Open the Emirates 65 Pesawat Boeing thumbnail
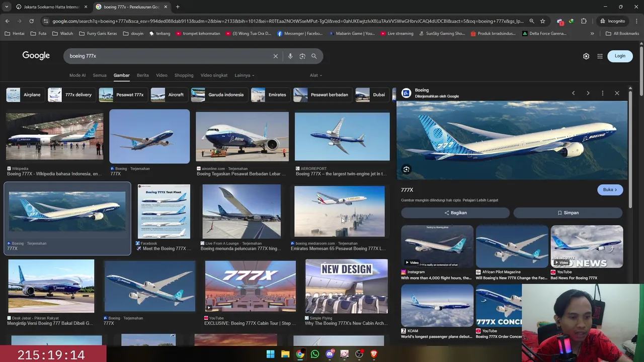This screenshot has width=644, height=362. [x=340, y=211]
